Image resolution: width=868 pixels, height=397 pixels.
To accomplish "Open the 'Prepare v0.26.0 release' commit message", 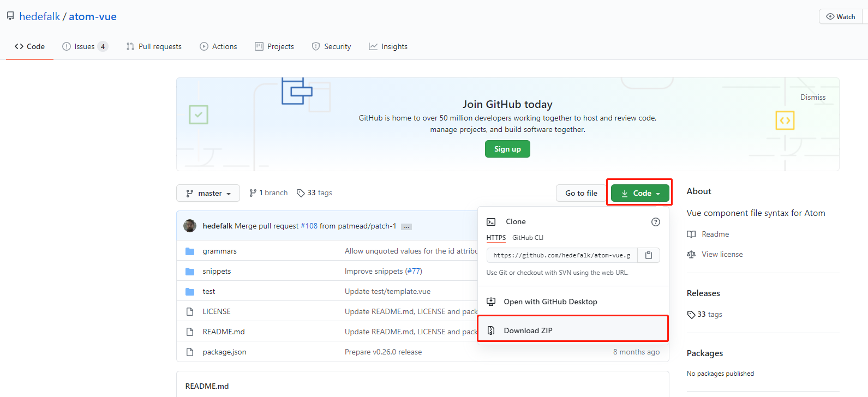I will [x=383, y=352].
